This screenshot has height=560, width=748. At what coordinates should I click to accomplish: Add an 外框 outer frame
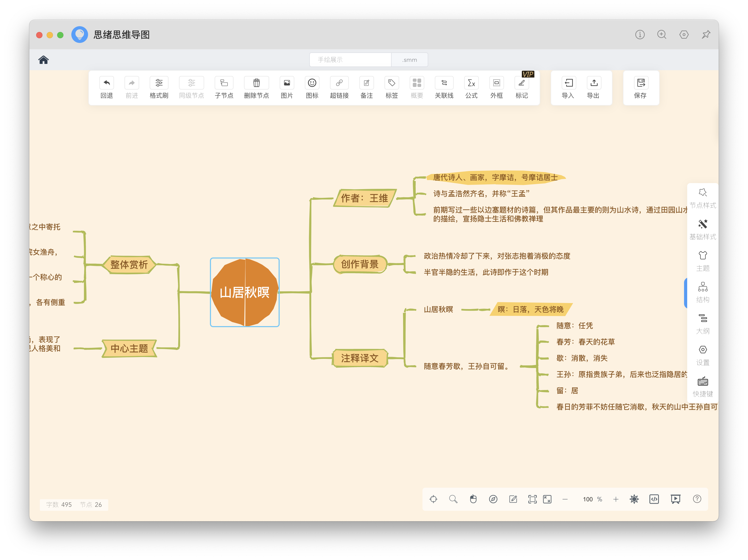pos(496,88)
